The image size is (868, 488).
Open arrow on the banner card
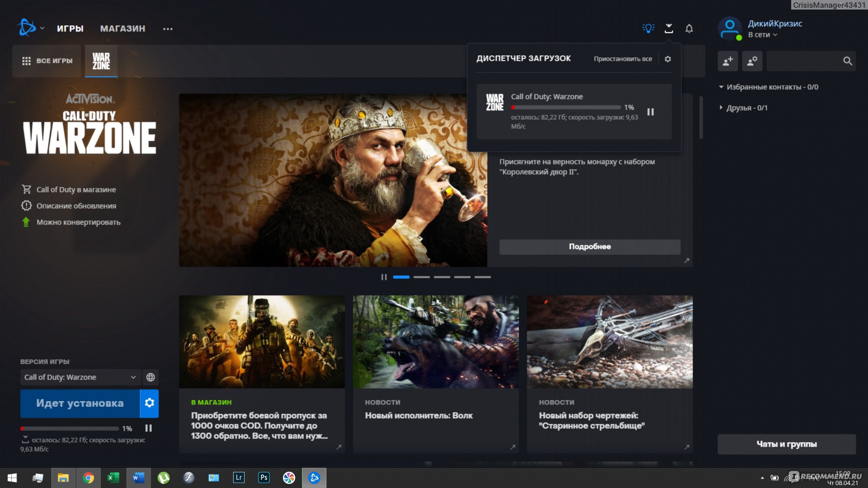point(687,261)
